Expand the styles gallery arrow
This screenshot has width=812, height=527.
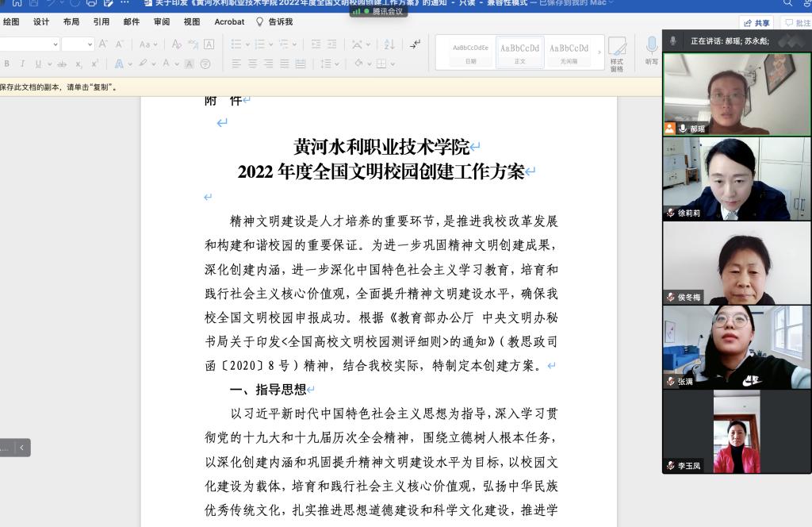tap(599, 52)
